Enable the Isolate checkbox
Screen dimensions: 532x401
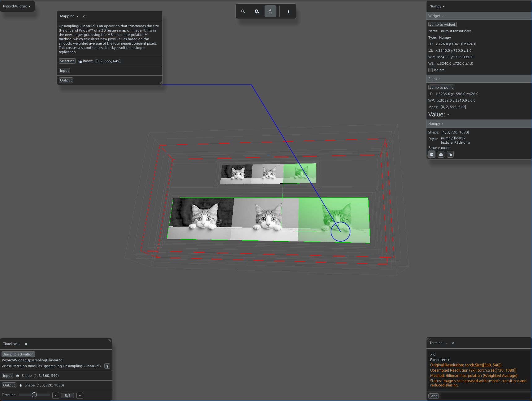point(430,70)
